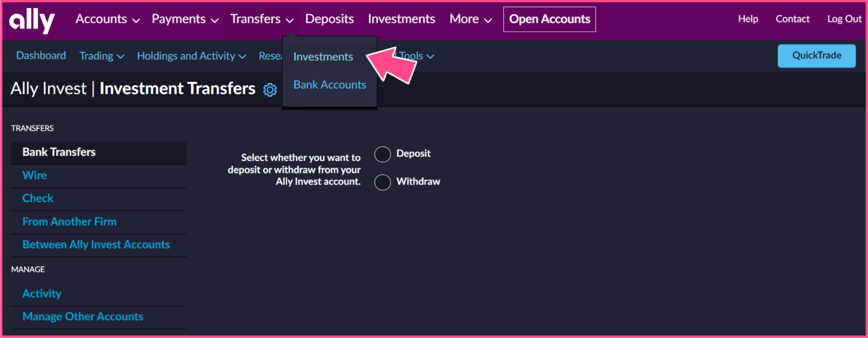Choose Investments in the Transfers dropdown
Image resolution: width=868 pixels, height=338 pixels.
tap(323, 57)
